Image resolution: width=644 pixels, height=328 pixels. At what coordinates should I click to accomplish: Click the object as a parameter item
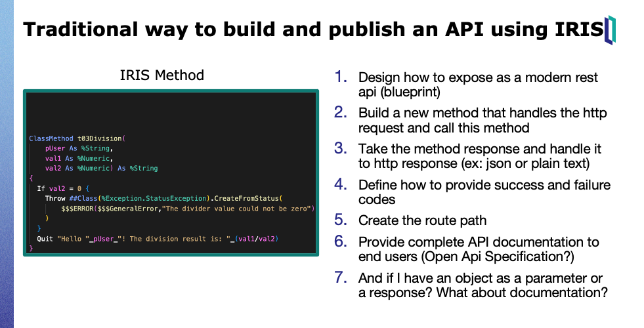coord(483,285)
